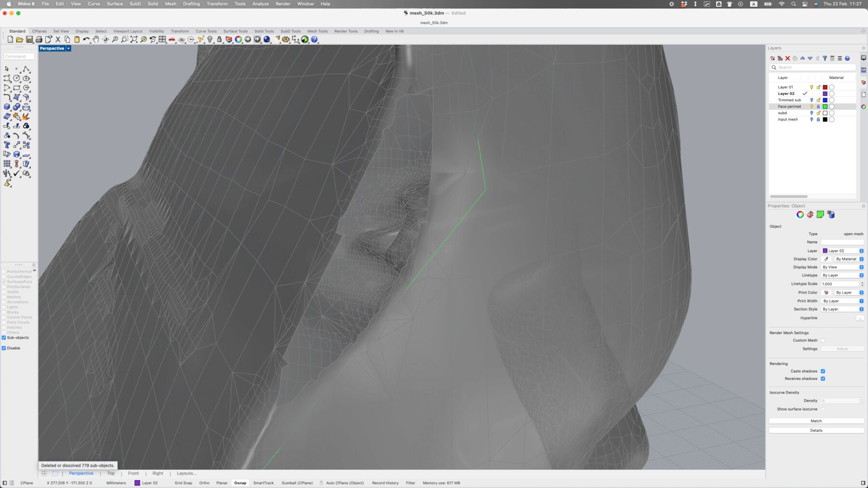Image resolution: width=868 pixels, height=488 pixels.
Task: Click the Cut scissors icon
Action: (58, 40)
